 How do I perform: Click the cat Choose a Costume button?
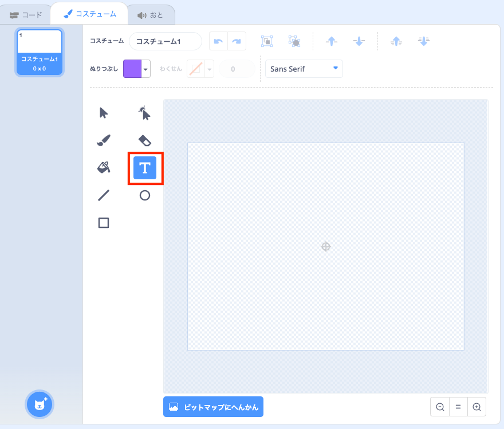(40, 404)
